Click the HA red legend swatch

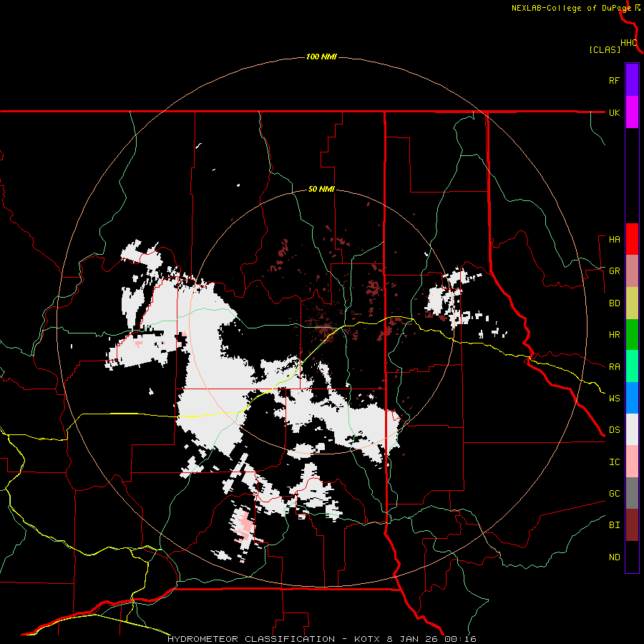tap(632, 239)
